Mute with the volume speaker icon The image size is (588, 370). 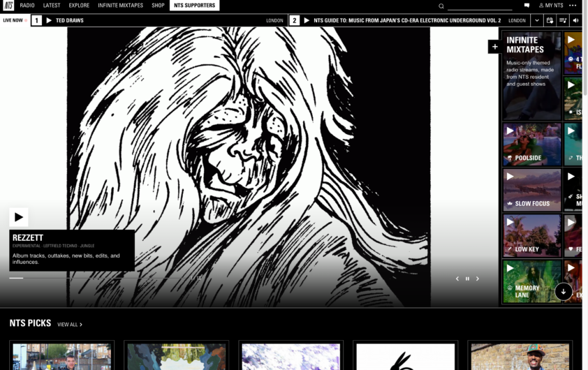point(575,20)
